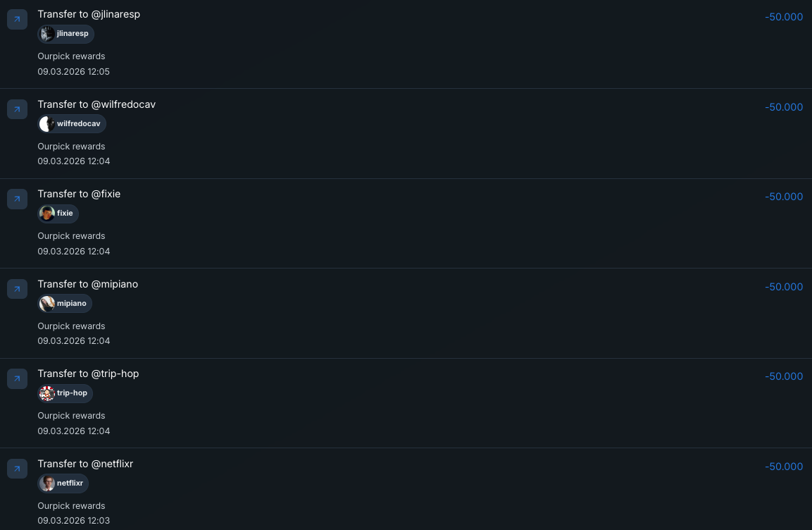Click the -50.000 amount for mipiano
The image size is (812, 530).
[x=784, y=287]
